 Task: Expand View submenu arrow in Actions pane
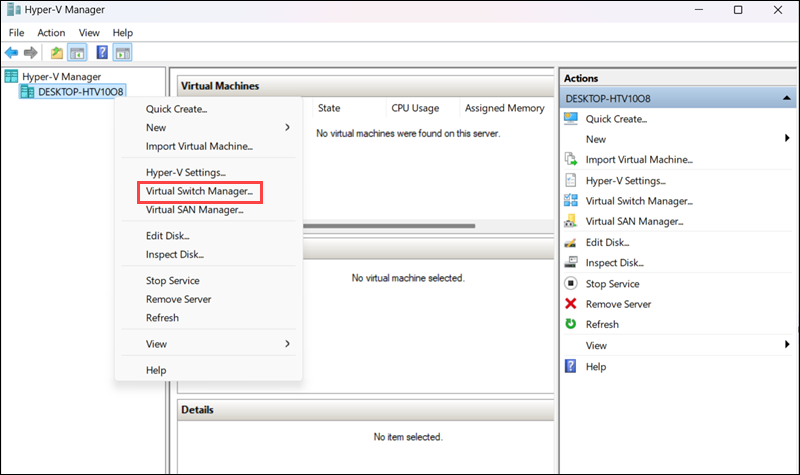787,344
